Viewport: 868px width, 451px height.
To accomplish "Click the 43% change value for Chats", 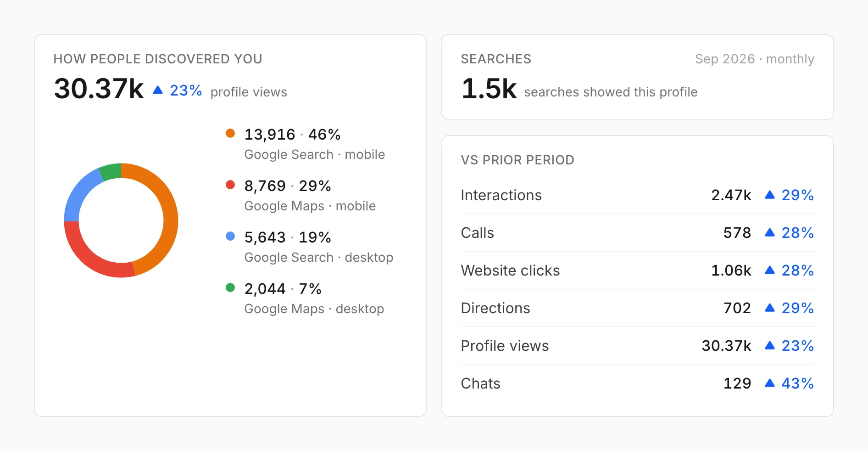I will click(797, 383).
